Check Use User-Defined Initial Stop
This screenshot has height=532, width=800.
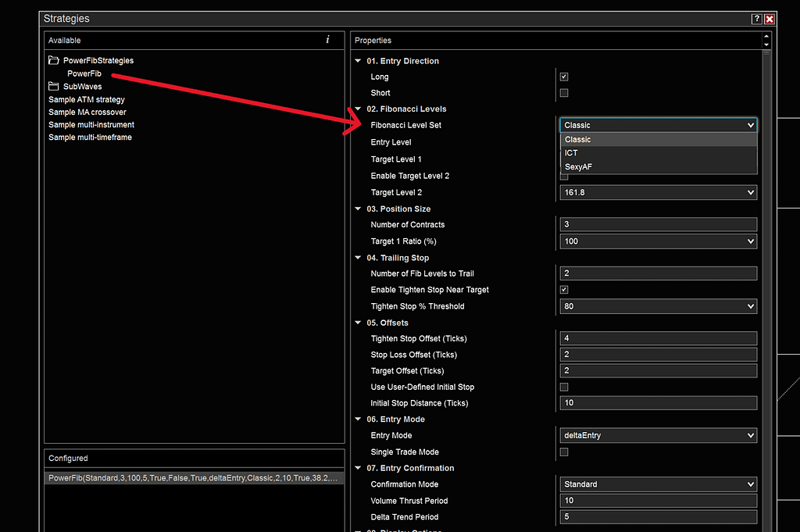(564, 387)
